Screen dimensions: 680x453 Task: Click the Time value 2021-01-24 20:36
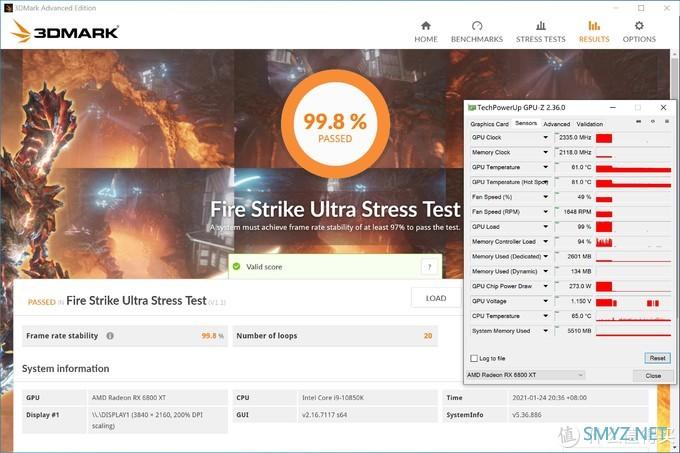coord(549,398)
